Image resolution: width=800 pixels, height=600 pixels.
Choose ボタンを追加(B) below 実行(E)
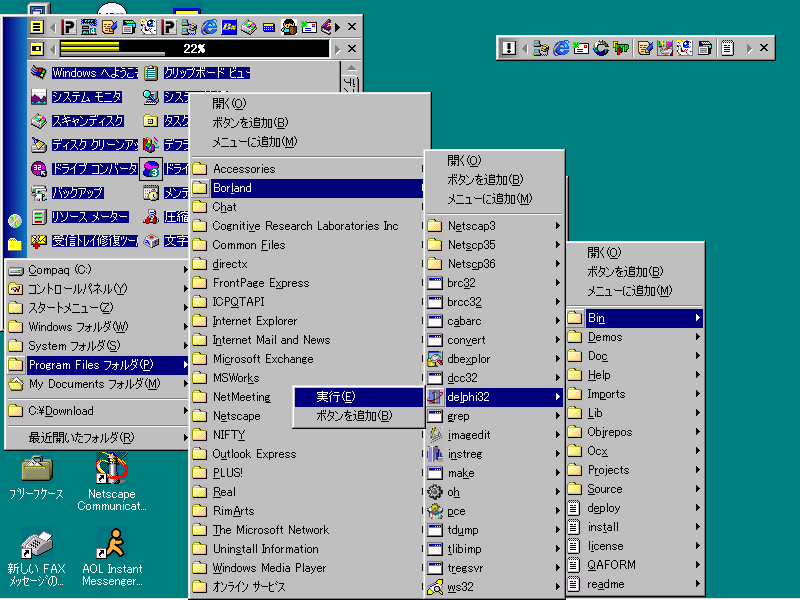pos(359,416)
